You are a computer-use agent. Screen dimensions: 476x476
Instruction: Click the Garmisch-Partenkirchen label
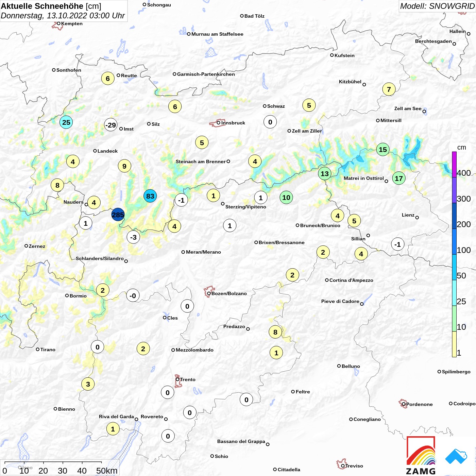coord(206,74)
